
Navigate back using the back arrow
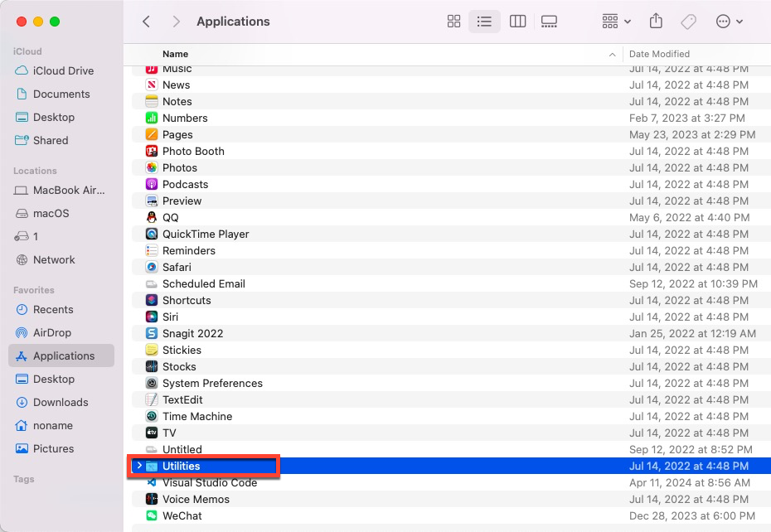146,22
